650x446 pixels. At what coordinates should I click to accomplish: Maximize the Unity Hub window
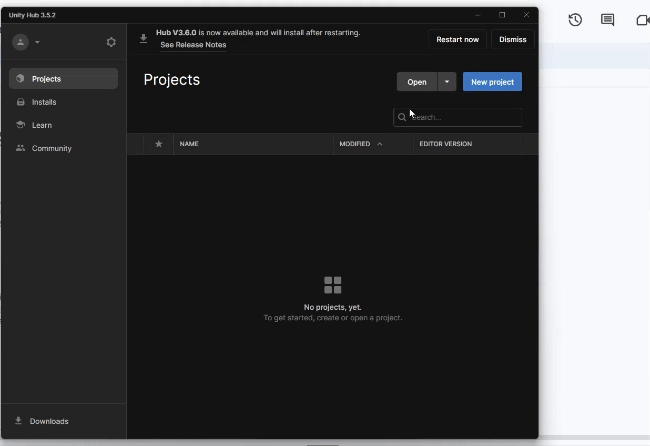pyautogui.click(x=502, y=15)
